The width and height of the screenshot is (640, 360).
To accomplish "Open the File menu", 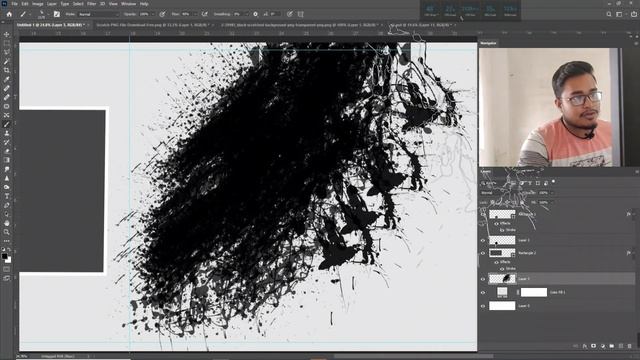I will [x=14, y=4].
